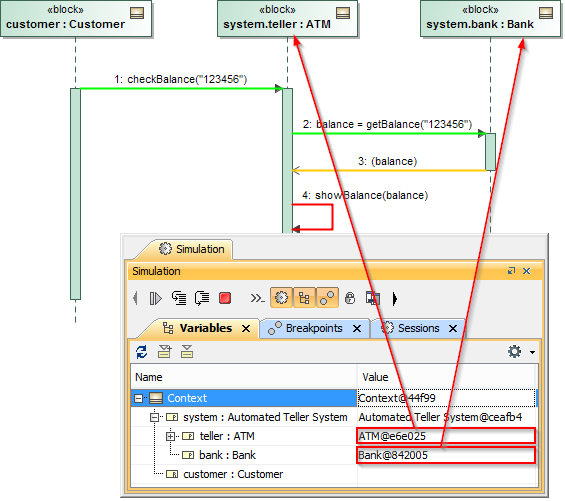Click the lock icon in Simulation toolbar
Screen dimensions: 565x501
coord(350,298)
